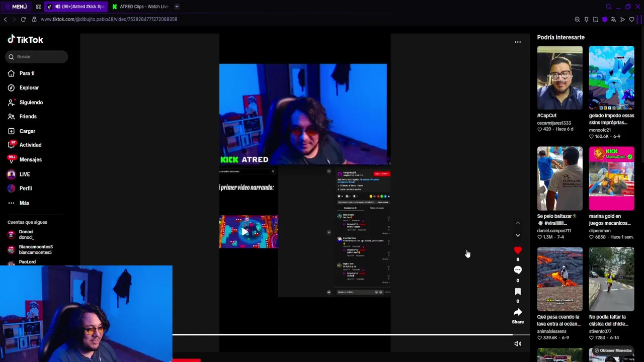Click the Podría interesarte heading
The image size is (644, 362).
pos(560,37)
